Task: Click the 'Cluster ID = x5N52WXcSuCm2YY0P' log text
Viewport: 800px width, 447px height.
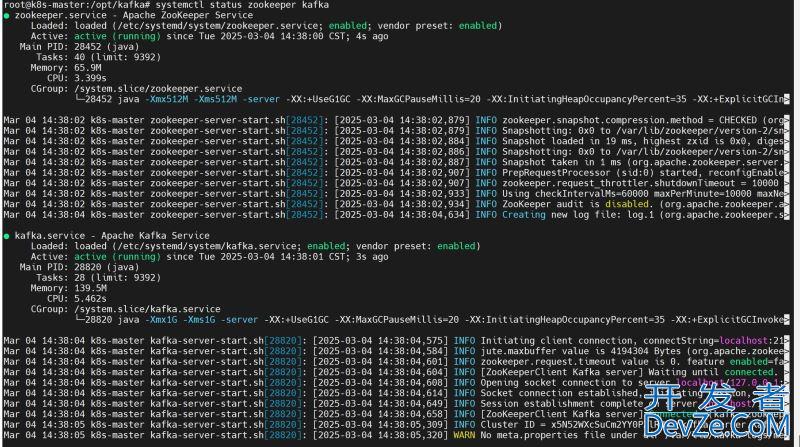Action: (x=562, y=425)
